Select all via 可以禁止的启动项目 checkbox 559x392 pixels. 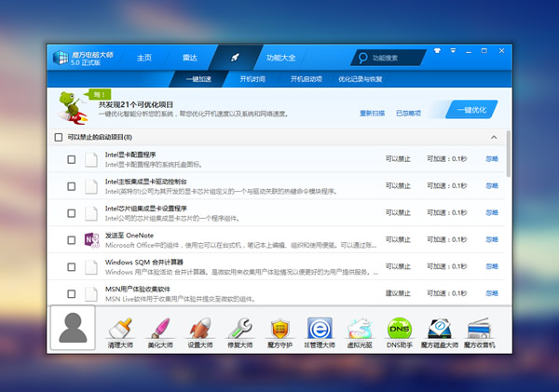59,137
